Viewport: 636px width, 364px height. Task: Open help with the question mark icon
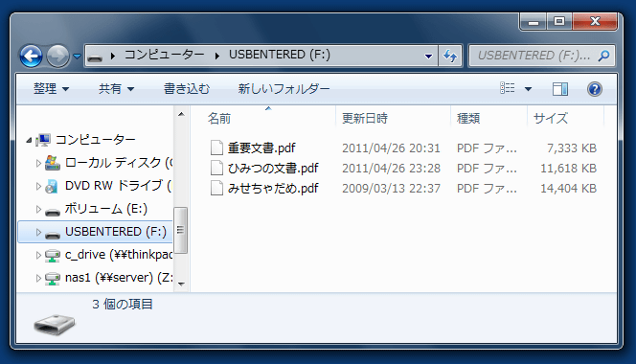click(x=595, y=89)
